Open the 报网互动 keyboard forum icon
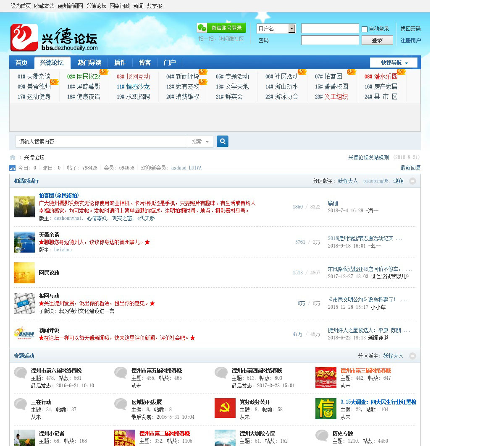 (24, 303)
